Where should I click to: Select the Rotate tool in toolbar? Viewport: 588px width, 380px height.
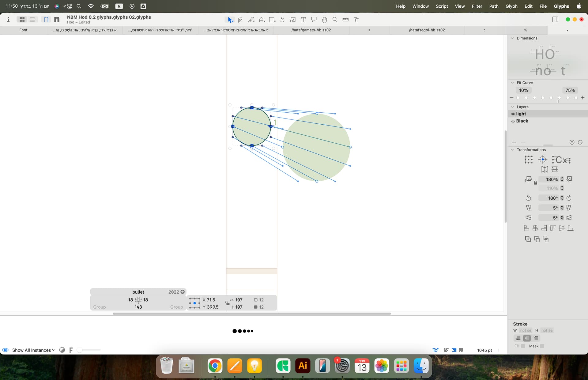point(282,20)
